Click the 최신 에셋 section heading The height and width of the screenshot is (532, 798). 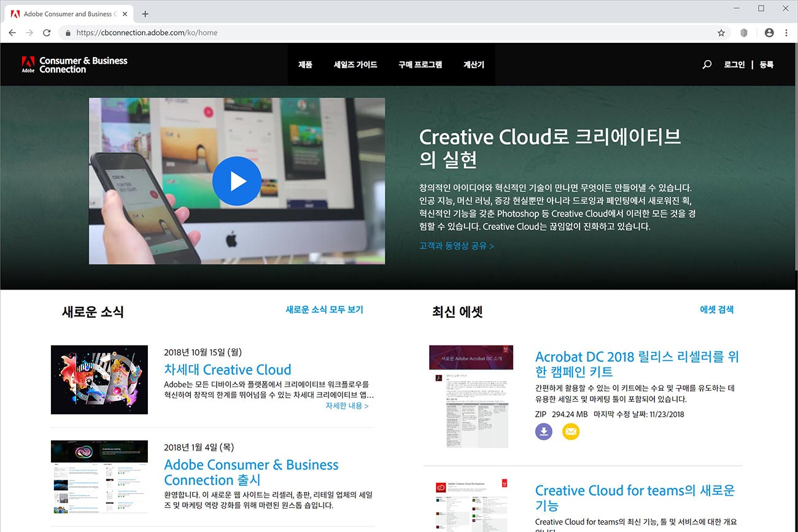457,312
